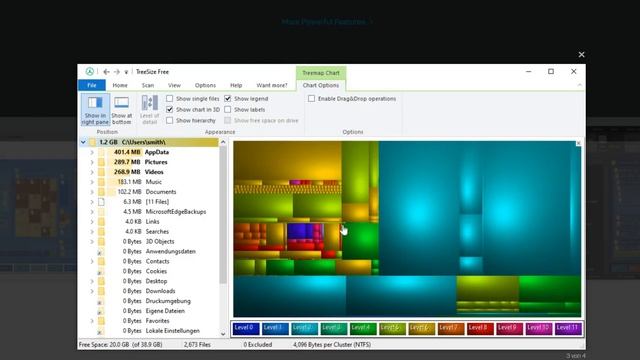The height and width of the screenshot is (360, 640).
Task: Click the Favorites folder icon
Action: click(101, 321)
